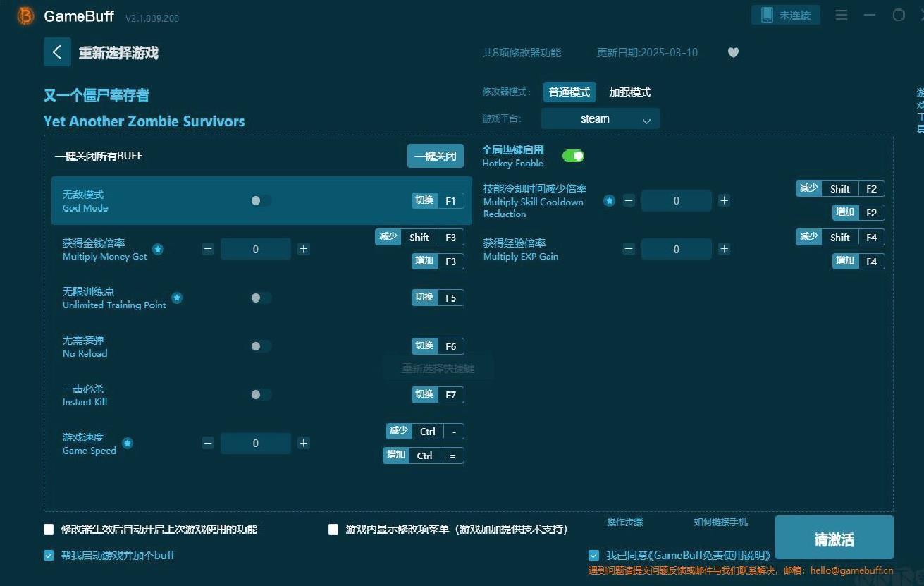This screenshot has width=924, height=586.
Task: Decrease Multiply Money Get with minus
Action: pyautogui.click(x=208, y=249)
